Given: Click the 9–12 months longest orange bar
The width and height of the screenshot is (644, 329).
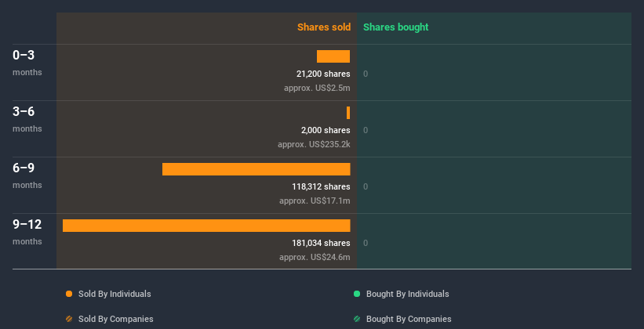Looking at the screenshot, I should point(206,226).
